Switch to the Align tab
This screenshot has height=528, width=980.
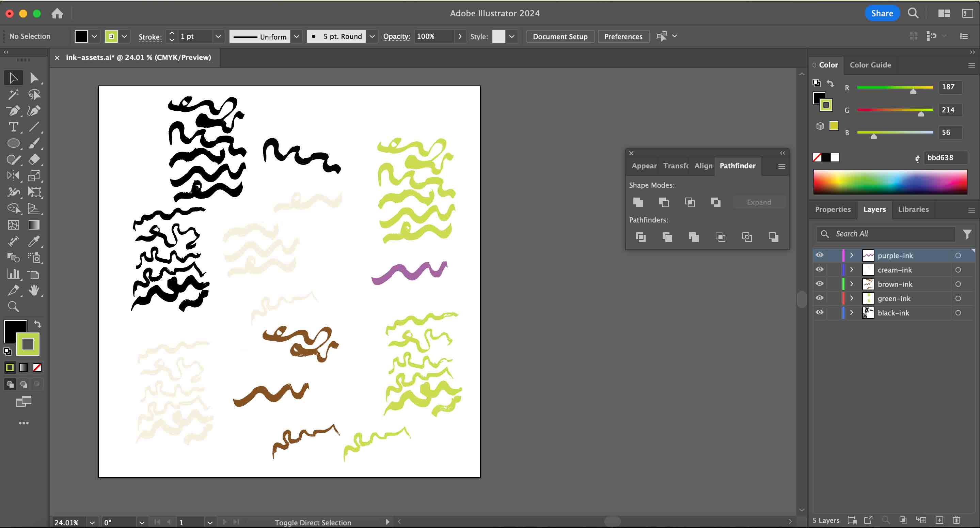(703, 166)
